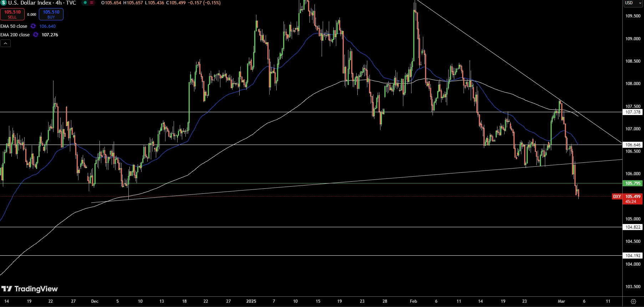Open the USD currency dropdown

point(633,3)
